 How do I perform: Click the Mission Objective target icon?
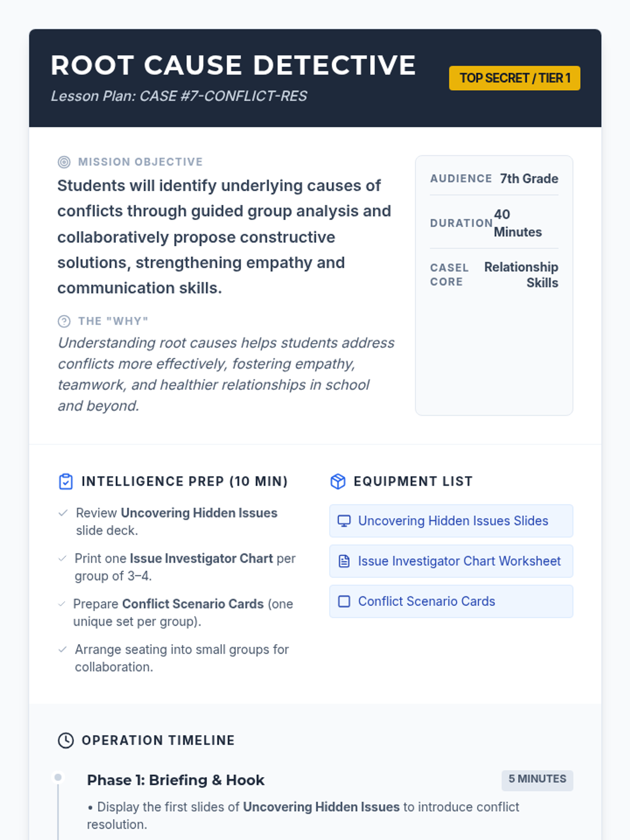(x=64, y=162)
